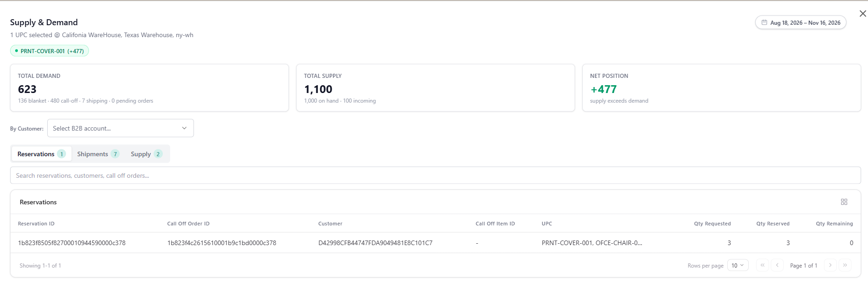Viewport: 868px width, 290px height.
Task: Switch to the Supply tab
Action: tap(146, 154)
